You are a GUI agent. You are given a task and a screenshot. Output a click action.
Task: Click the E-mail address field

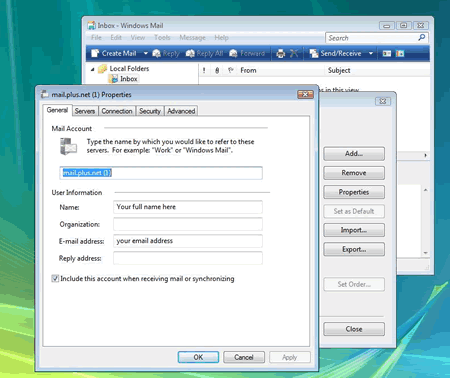[188, 241]
